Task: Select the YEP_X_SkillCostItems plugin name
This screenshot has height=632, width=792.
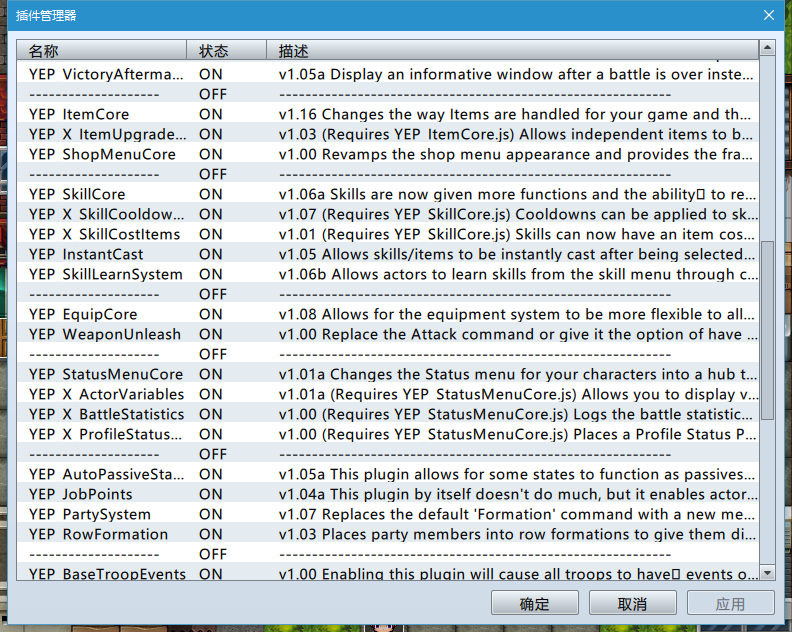Action: [105, 234]
